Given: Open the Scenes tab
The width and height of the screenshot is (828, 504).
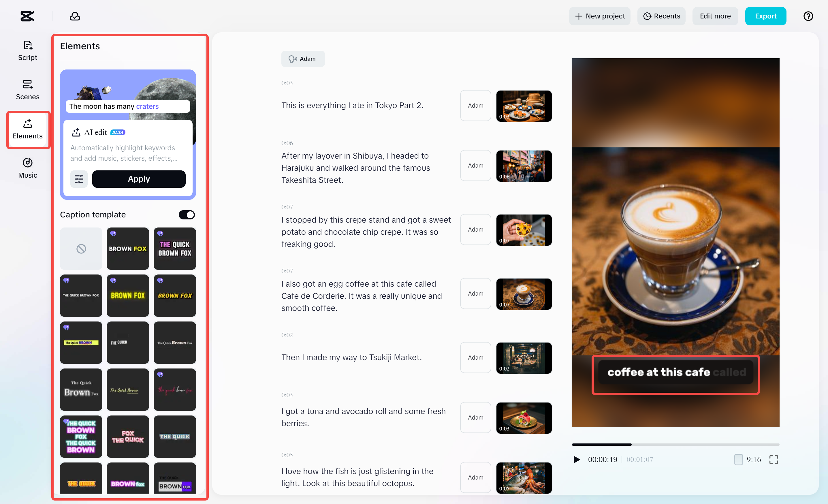Looking at the screenshot, I should 28,90.
